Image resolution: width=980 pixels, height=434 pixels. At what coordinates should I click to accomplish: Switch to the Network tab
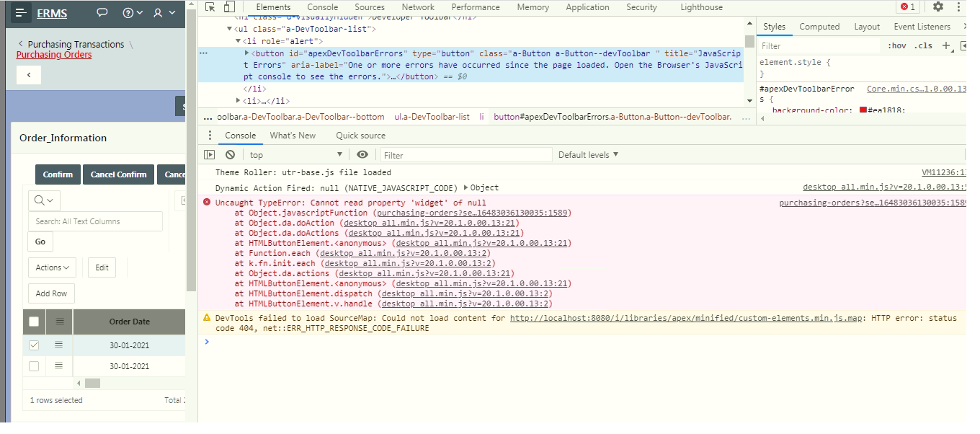click(x=418, y=7)
